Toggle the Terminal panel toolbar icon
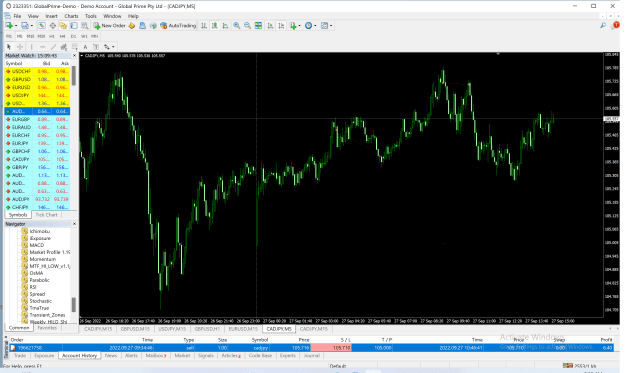This screenshot has height=373, width=625. pos(74,26)
